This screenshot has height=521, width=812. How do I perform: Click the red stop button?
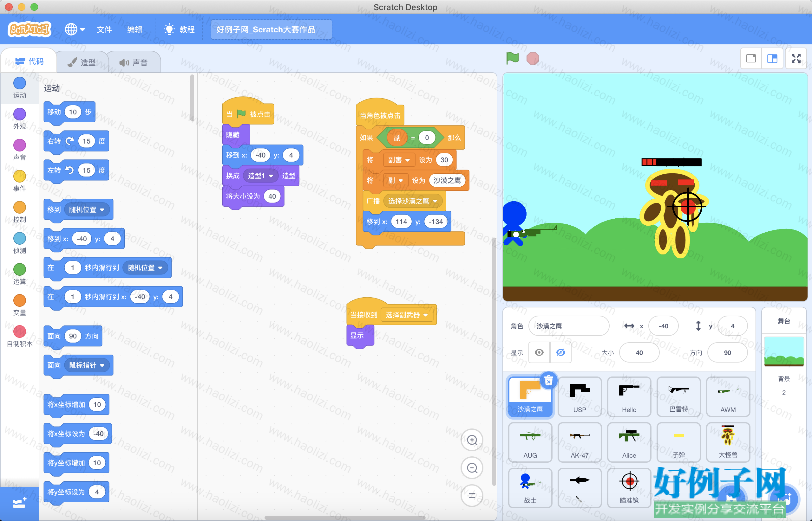(533, 58)
